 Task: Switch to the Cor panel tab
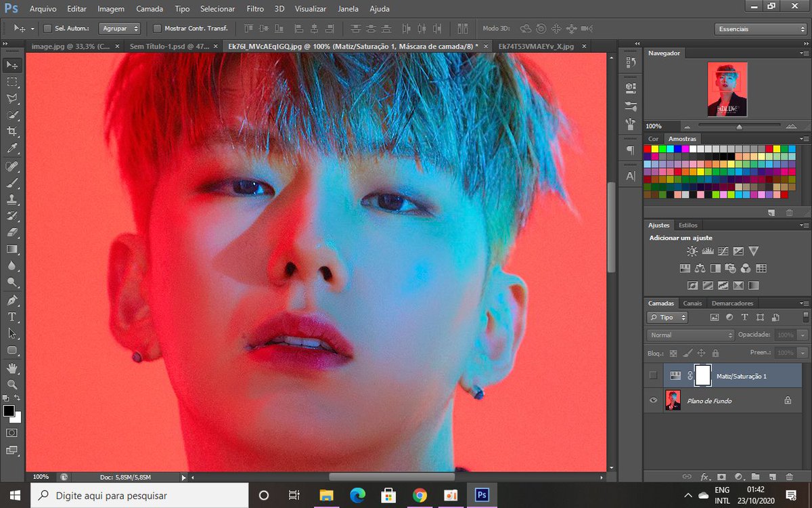click(654, 139)
